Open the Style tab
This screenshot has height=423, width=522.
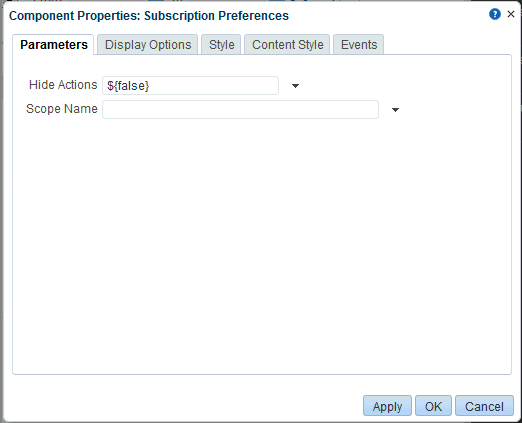pos(221,45)
